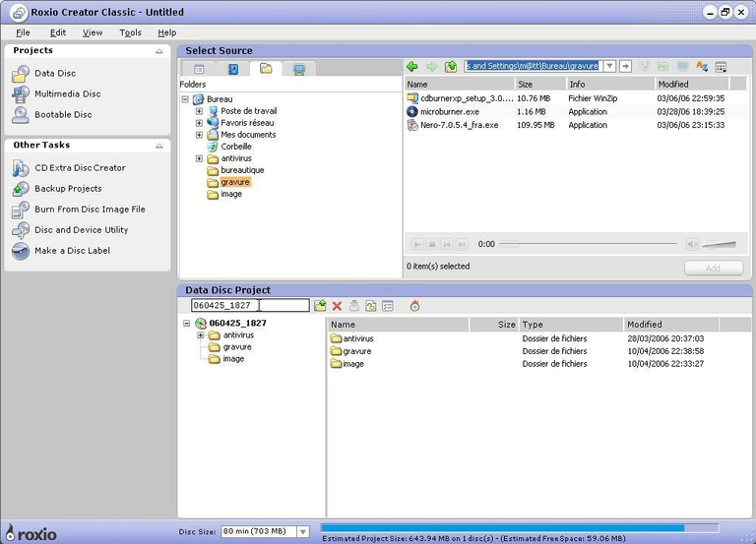Sort source files with AZ icon
756x544 pixels.
pos(702,66)
